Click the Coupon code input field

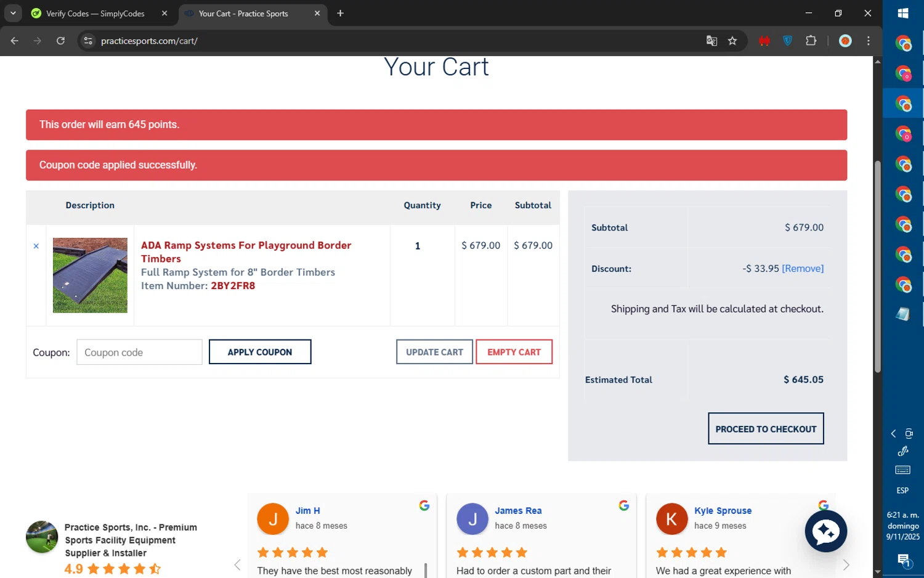click(x=139, y=352)
